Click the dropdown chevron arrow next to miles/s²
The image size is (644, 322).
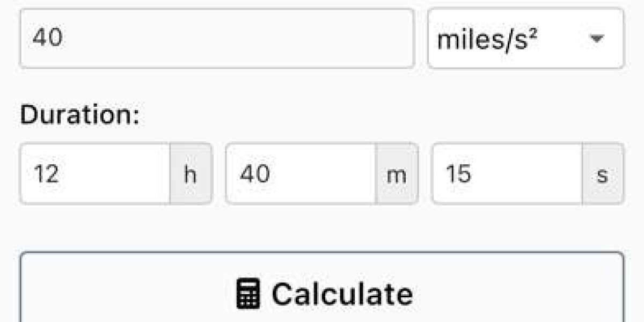point(597,39)
